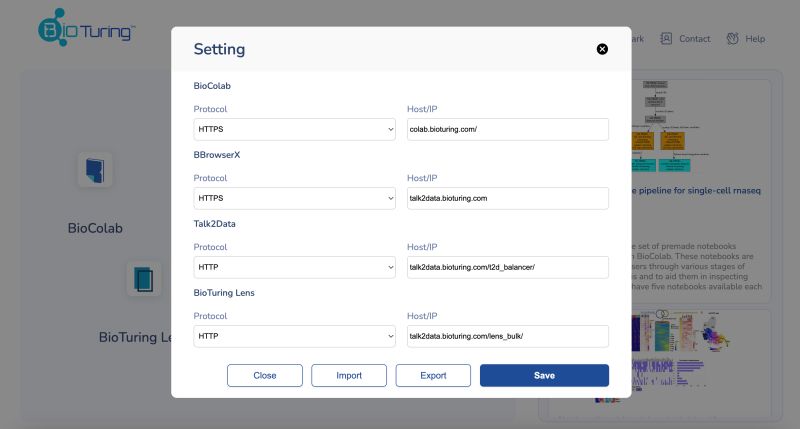Edit BioTuring Lens Host/IP field
This screenshot has width=800, height=429.
coord(508,336)
